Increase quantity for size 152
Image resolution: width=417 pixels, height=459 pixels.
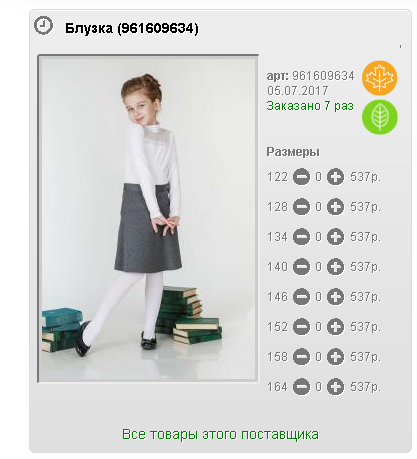(x=335, y=327)
